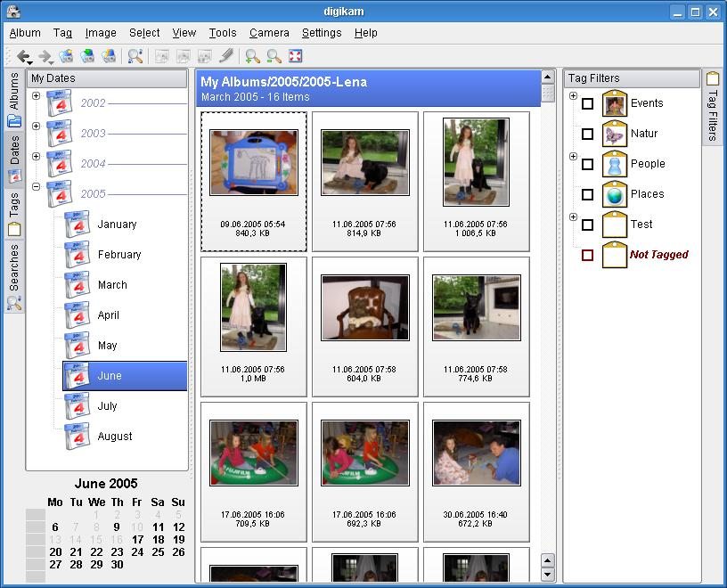Decrease thumbnail size with zoom out icon
Viewport: 727px width, 588px height.
tap(274, 56)
